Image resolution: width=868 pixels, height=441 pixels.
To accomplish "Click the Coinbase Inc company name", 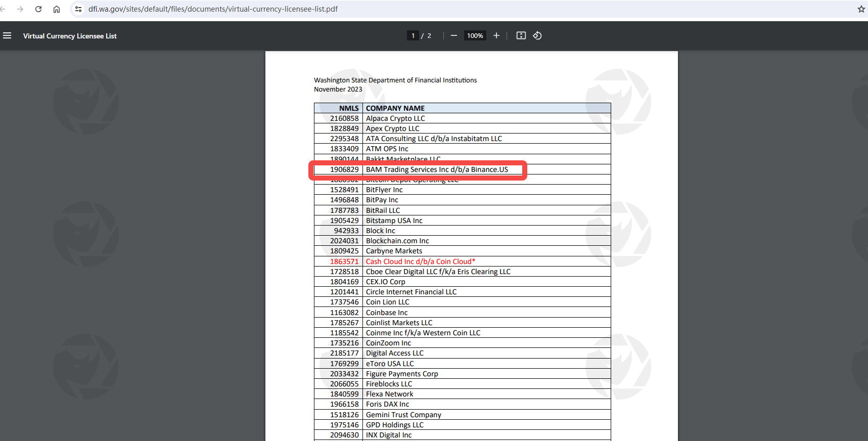I will (387, 313).
